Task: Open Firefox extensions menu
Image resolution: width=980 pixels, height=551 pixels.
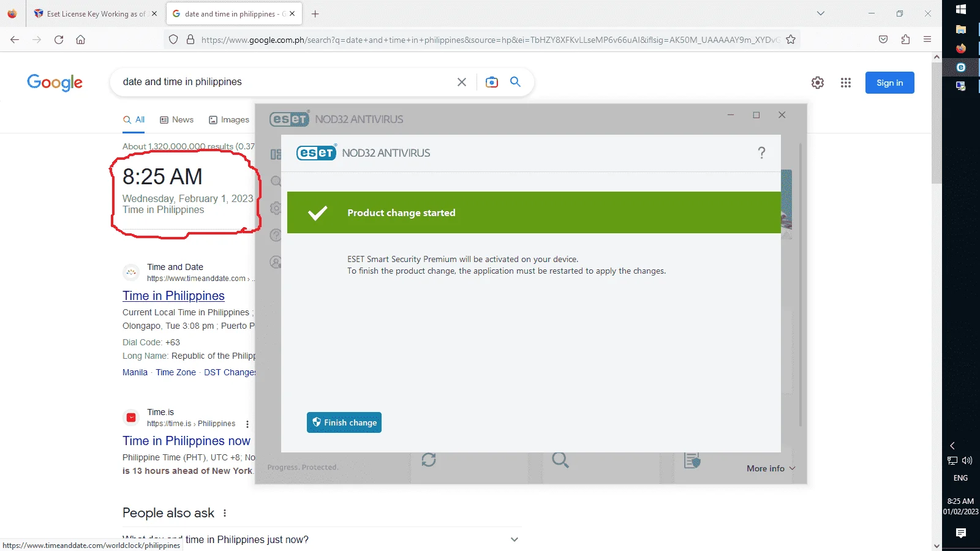Action: (905, 40)
